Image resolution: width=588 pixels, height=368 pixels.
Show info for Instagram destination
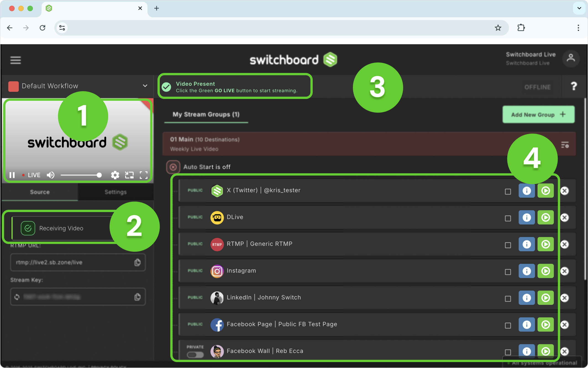tap(527, 271)
